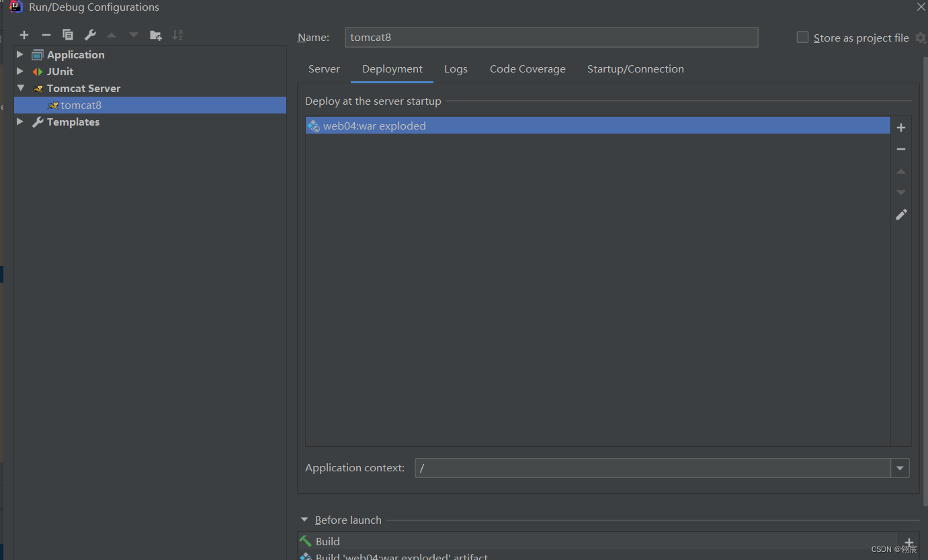This screenshot has width=928, height=560.
Task: Click the Application context text field
Action: 652,468
